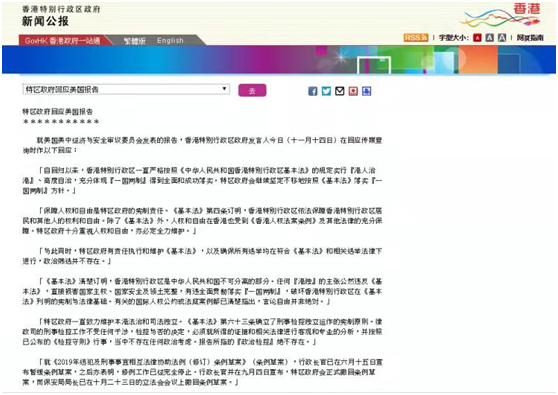This screenshot has width=558, height=395.
Task: Click the 特区政府回应美国报告 article headline
Action: coord(58,112)
